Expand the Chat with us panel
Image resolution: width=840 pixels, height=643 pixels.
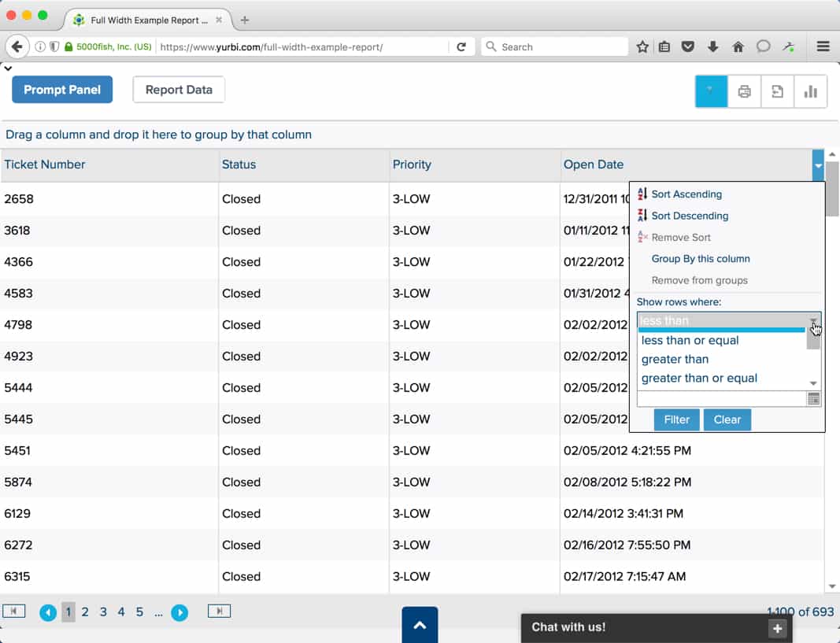[777, 628]
